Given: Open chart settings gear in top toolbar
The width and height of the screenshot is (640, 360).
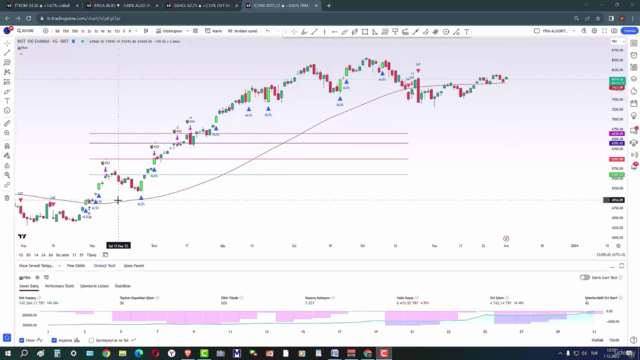Looking at the screenshot, I should tap(594, 31).
